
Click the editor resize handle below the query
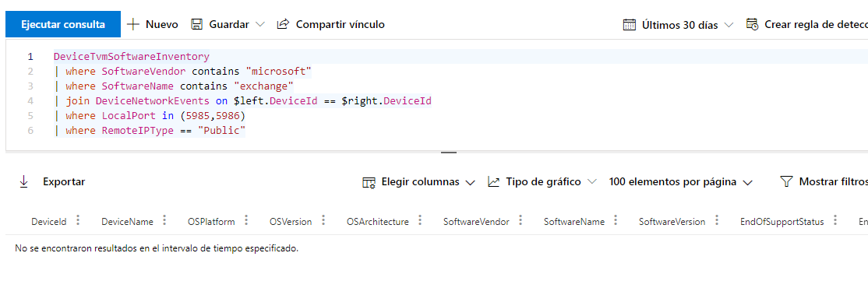449,152
